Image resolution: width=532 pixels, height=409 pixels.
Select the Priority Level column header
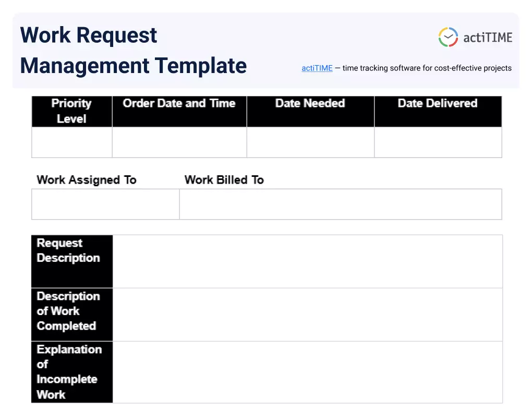(71, 111)
